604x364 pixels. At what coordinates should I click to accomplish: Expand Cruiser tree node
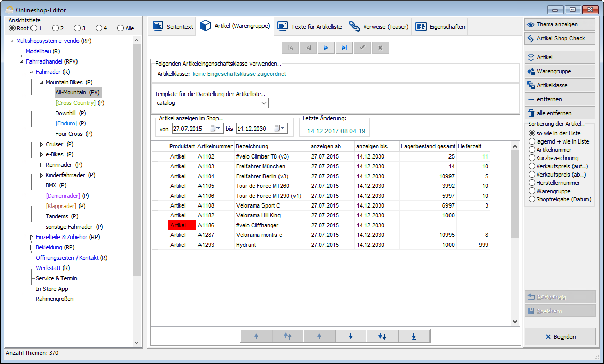(42, 144)
